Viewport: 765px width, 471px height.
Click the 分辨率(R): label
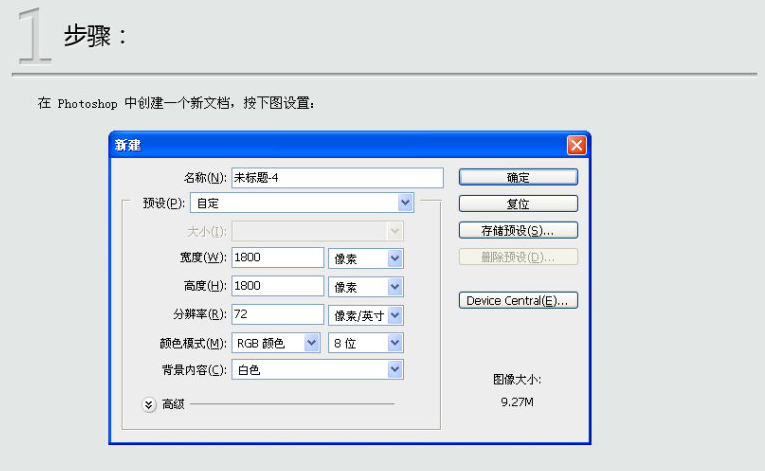coord(200,314)
